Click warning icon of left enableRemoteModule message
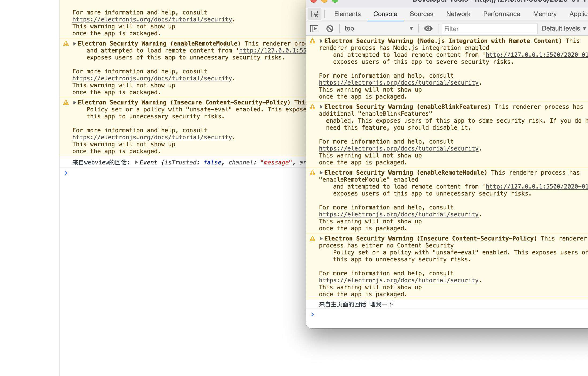The image size is (588, 376). point(66,44)
